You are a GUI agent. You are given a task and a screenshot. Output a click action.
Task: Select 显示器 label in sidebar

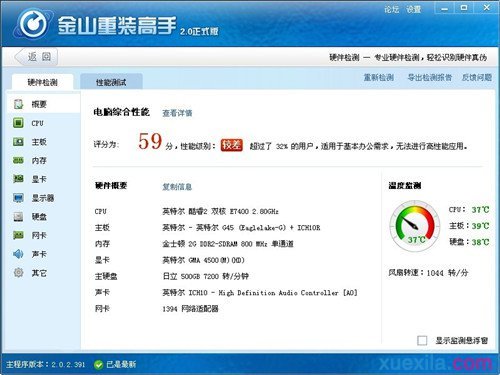click(x=43, y=198)
